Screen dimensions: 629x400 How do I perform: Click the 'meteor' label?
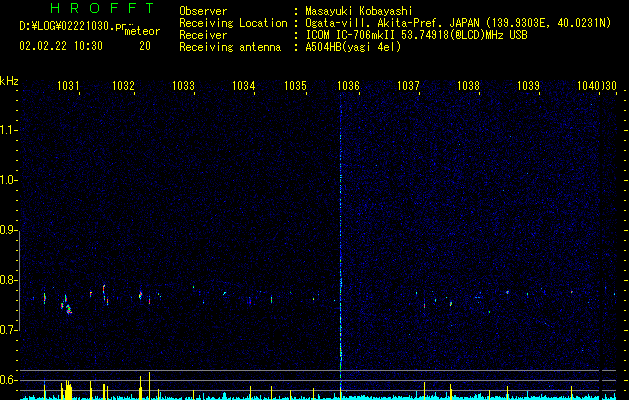click(142, 31)
